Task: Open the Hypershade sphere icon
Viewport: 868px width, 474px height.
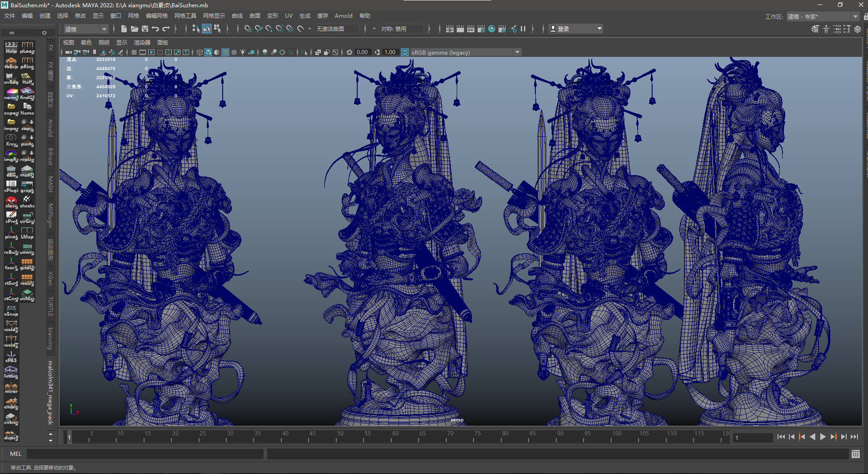Action: coord(492,29)
